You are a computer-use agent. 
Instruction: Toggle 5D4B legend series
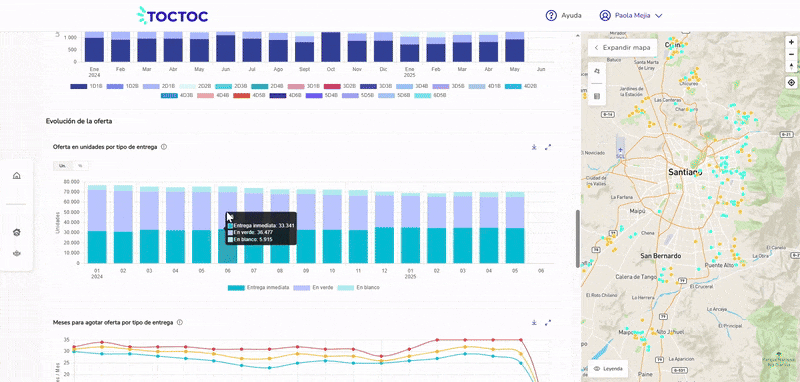[322, 95]
